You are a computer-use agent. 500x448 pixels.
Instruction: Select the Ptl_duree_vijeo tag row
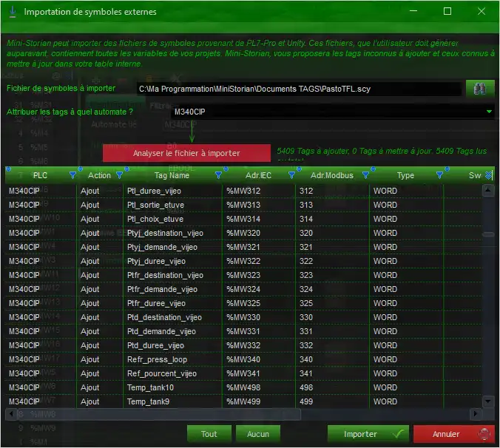(x=243, y=191)
